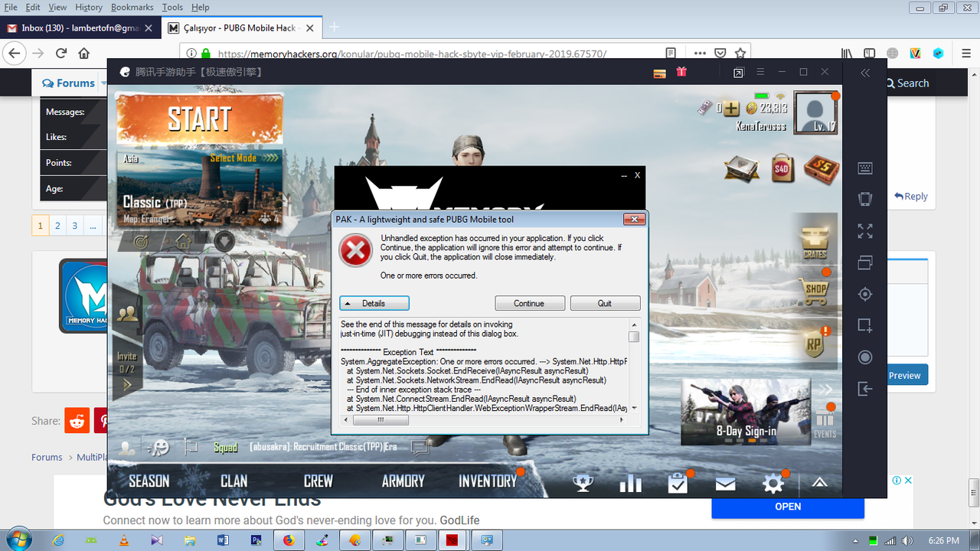Viewport: 980px width, 551px height.
Task: Open the PUBG settings gear icon
Action: point(773,484)
